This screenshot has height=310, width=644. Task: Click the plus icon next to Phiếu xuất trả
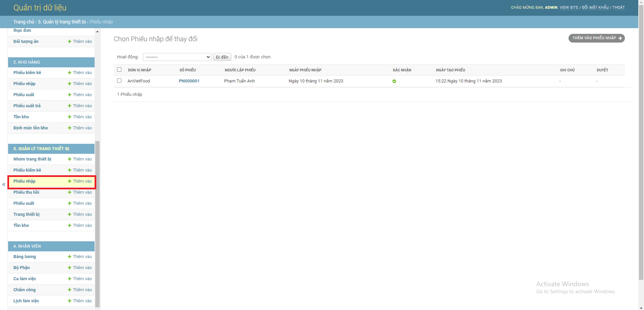coord(69,106)
